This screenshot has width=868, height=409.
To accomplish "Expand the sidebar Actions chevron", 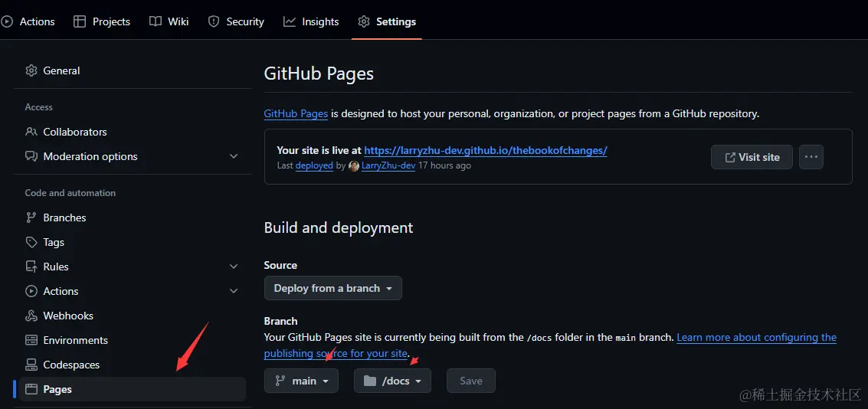I will point(234,290).
